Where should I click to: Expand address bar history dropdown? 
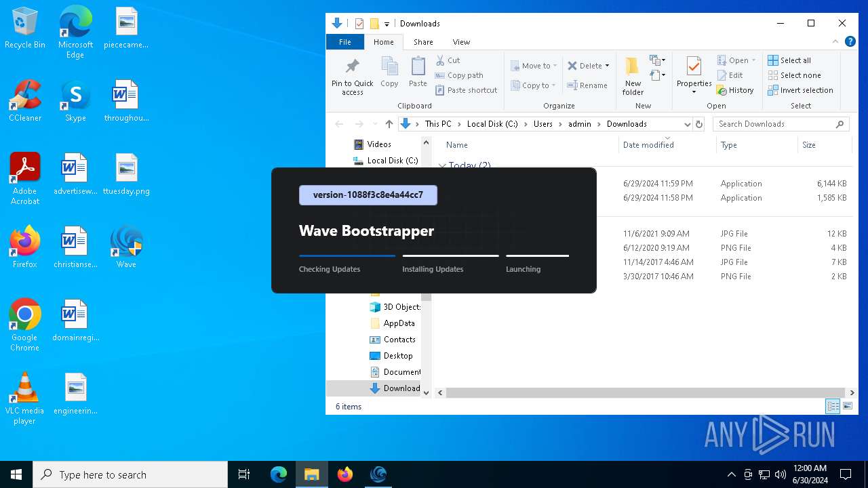[687, 124]
